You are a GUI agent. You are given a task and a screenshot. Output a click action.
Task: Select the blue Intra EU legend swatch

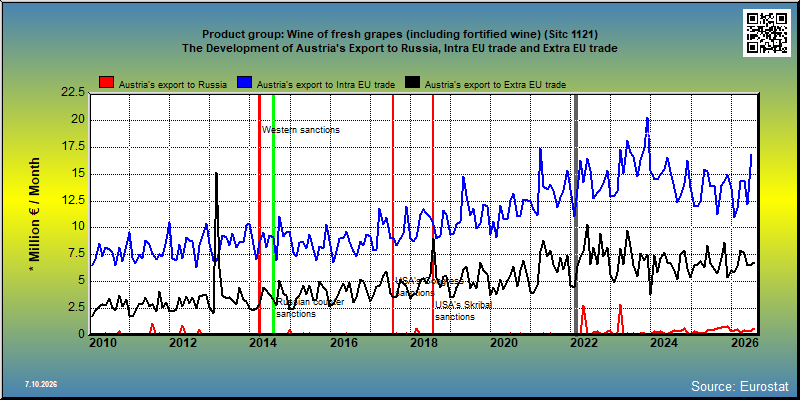[x=245, y=82]
